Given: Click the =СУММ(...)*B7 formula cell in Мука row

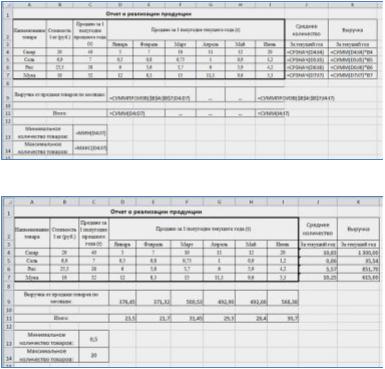Looking at the screenshot, I should (x=353, y=75).
